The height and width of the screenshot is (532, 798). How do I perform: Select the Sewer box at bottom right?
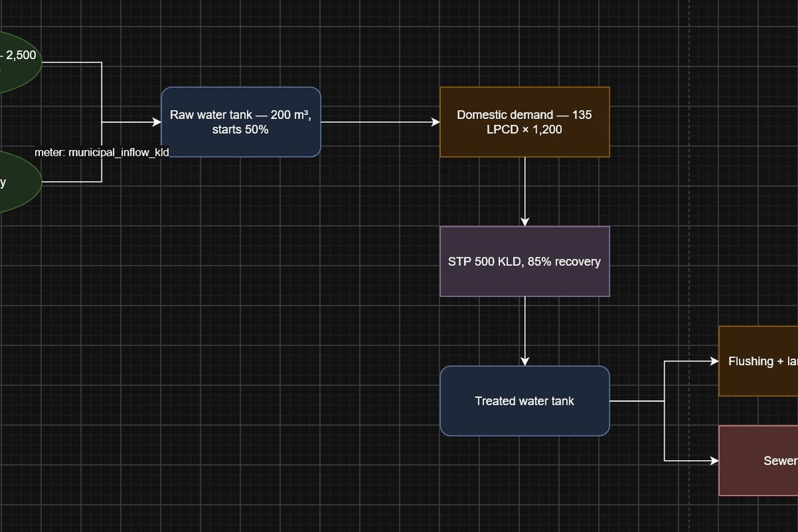(759, 461)
